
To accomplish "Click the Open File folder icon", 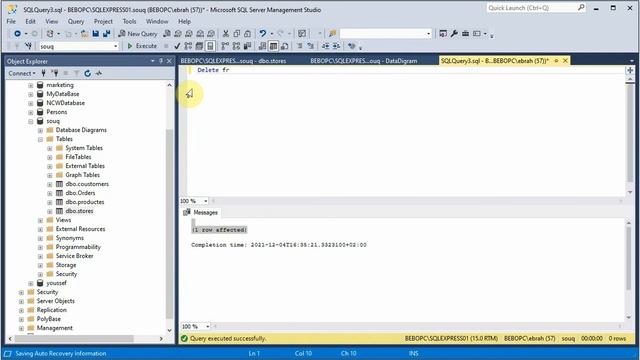I will coord(84,33).
